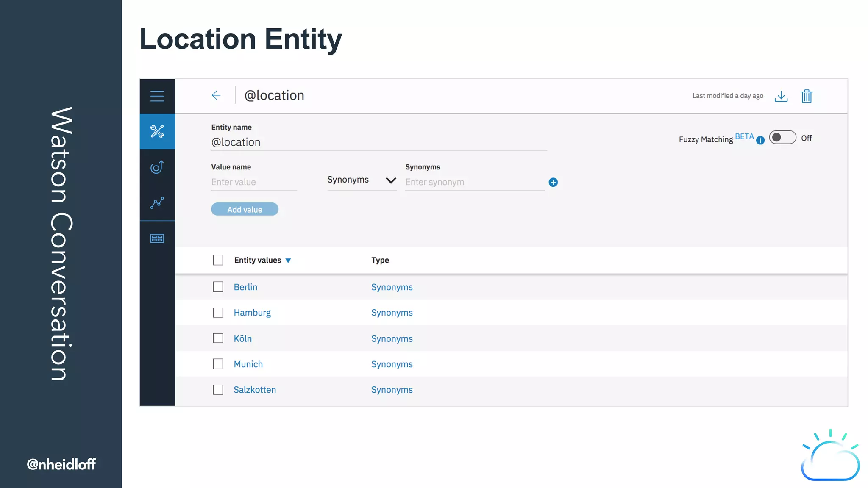
Task: Click the blue plus add synonym icon
Action: click(x=553, y=182)
